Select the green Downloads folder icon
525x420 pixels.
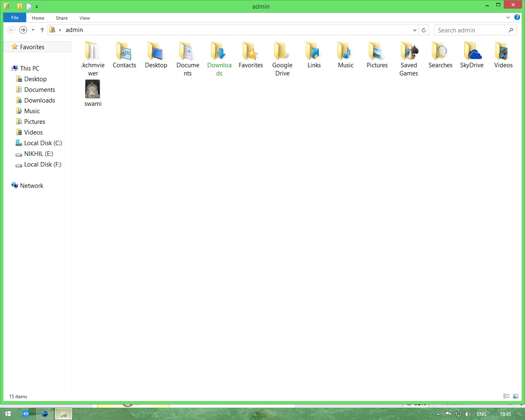[x=219, y=59]
